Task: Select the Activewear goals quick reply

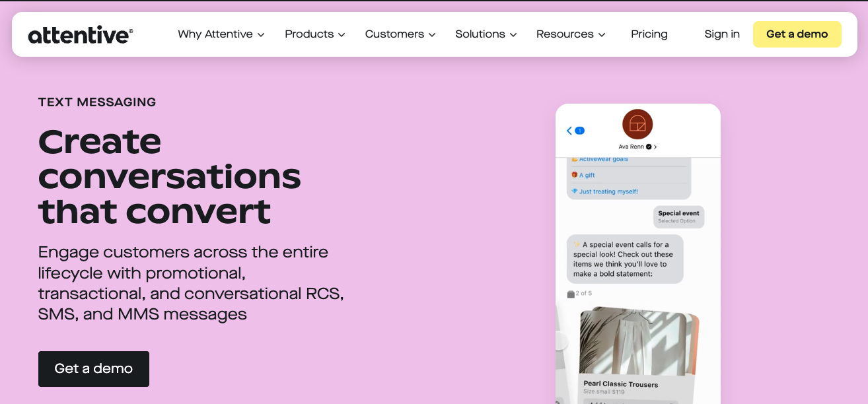Action: click(x=604, y=159)
